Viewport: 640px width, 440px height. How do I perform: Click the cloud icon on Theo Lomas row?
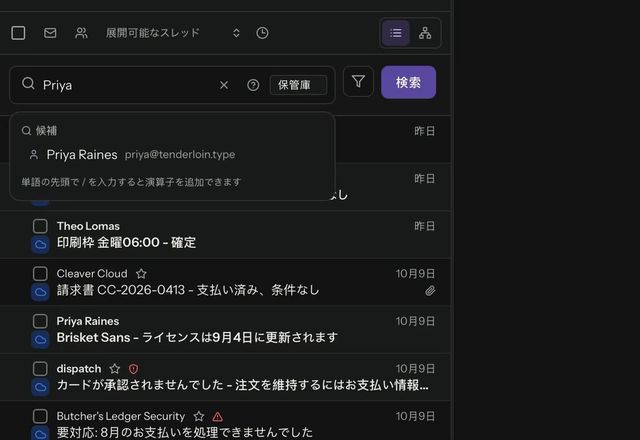[x=40, y=244]
